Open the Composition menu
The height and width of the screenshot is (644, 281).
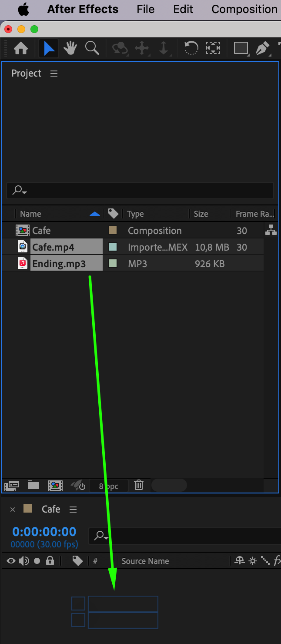[244, 9]
